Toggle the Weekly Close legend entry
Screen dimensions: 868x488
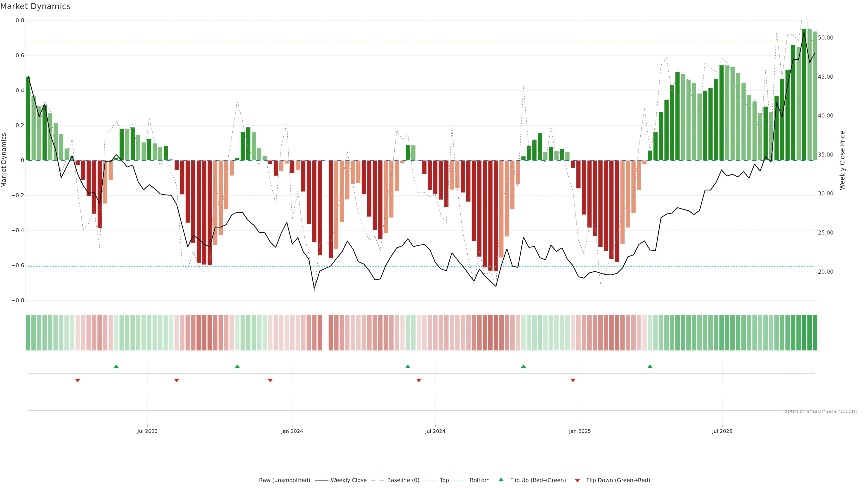tap(348, 480)
